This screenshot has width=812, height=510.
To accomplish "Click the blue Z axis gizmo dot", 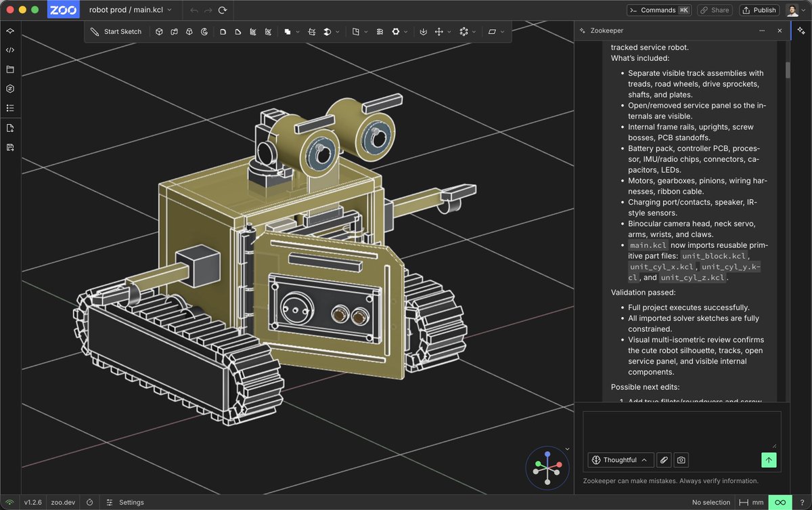I will tap(547, 453).
